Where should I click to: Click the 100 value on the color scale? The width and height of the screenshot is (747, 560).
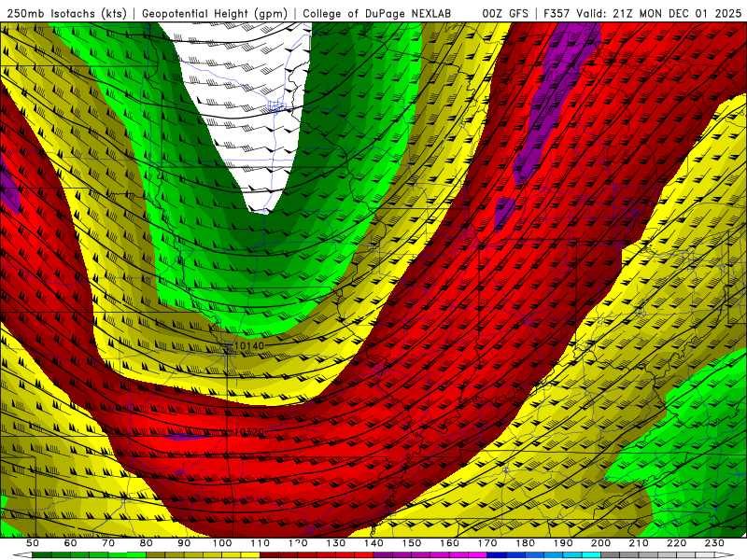(x=222, y=543)
